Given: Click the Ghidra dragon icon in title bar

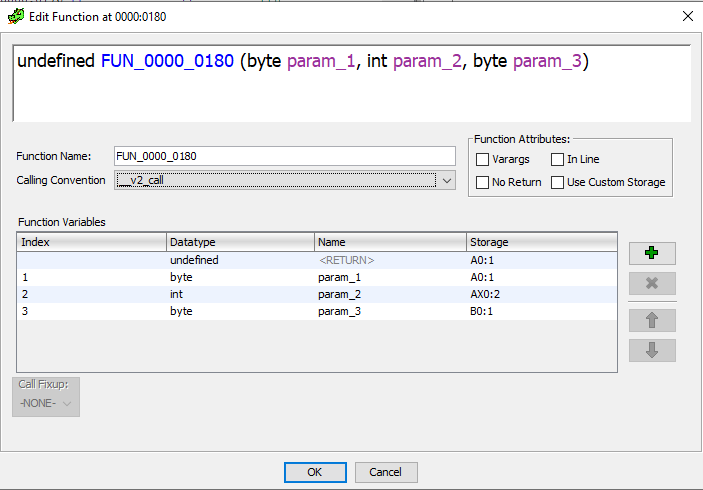Looking at the screenshot, I should click(x=16, y=17).
